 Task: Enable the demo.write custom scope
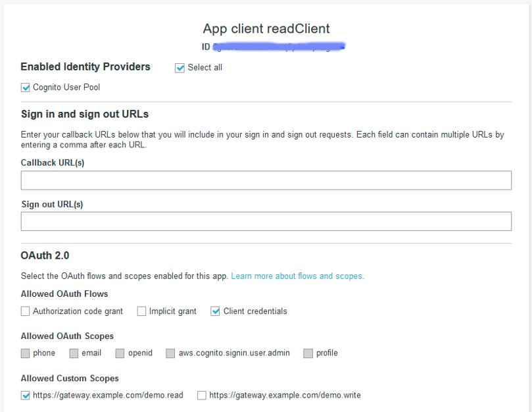click(201, 395)
